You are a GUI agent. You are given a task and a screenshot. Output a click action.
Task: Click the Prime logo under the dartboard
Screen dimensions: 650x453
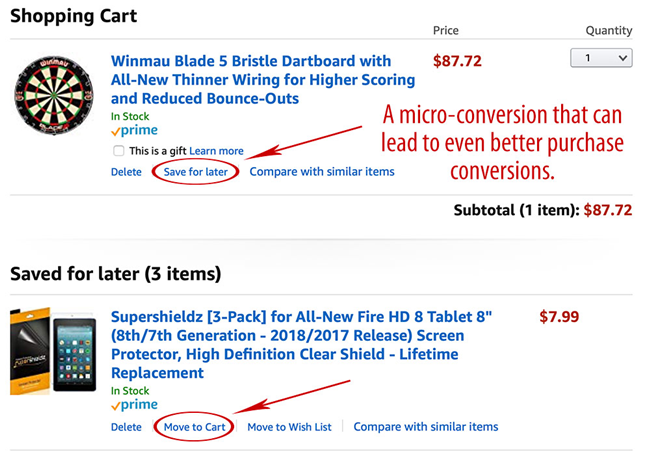(134, 130)
